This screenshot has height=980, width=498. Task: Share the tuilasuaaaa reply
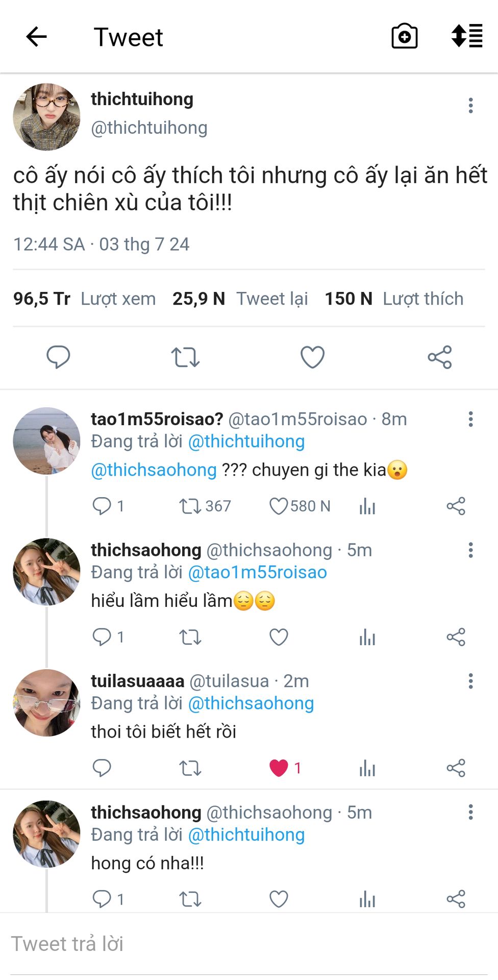[x=456, y=768]
